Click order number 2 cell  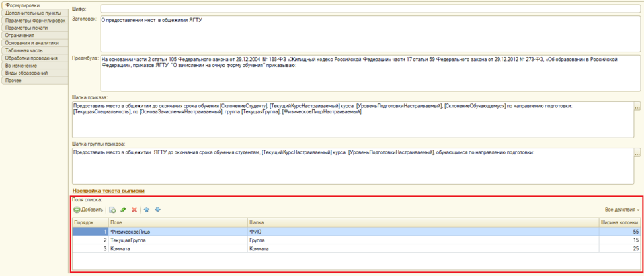[x=91, y=240]
